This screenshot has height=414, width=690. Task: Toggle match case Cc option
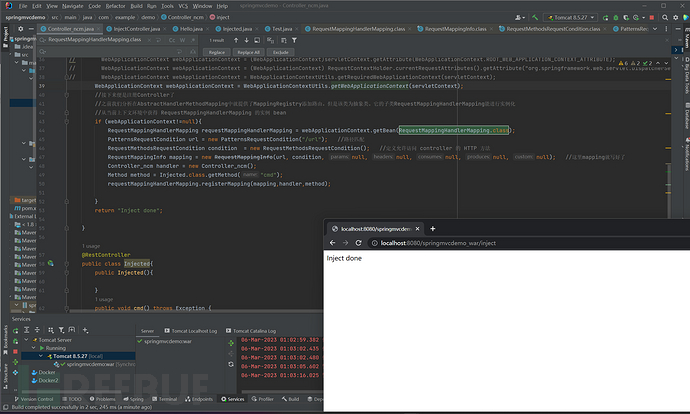coord(172,40)
